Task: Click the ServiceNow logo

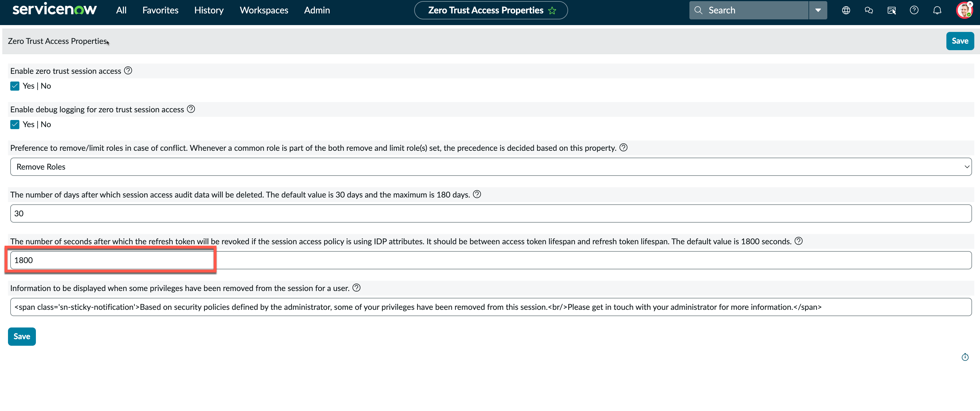Action: (x=54, y=9)
